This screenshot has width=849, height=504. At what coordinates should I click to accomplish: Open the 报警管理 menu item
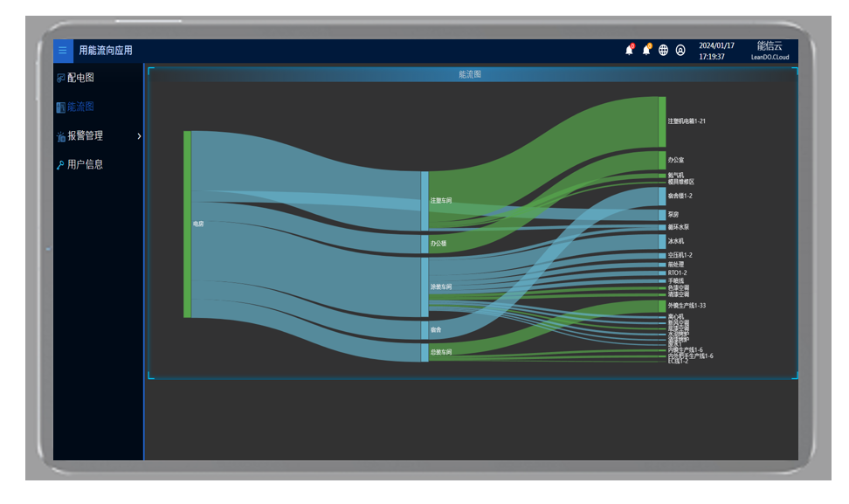(85, 136)
